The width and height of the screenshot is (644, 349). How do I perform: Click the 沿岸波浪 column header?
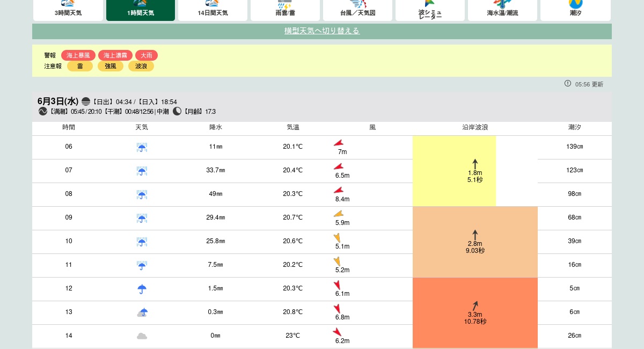[x=475, y=128]
